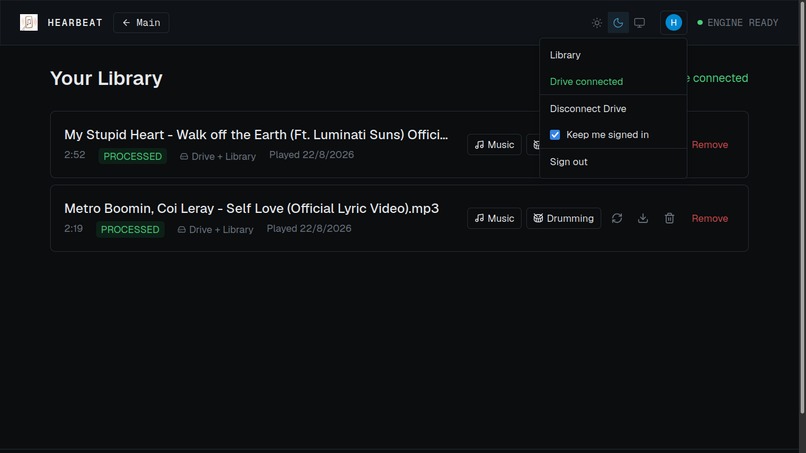Go back to Main
The width and height of the screenshot is (806, 453).
(141, 23)
